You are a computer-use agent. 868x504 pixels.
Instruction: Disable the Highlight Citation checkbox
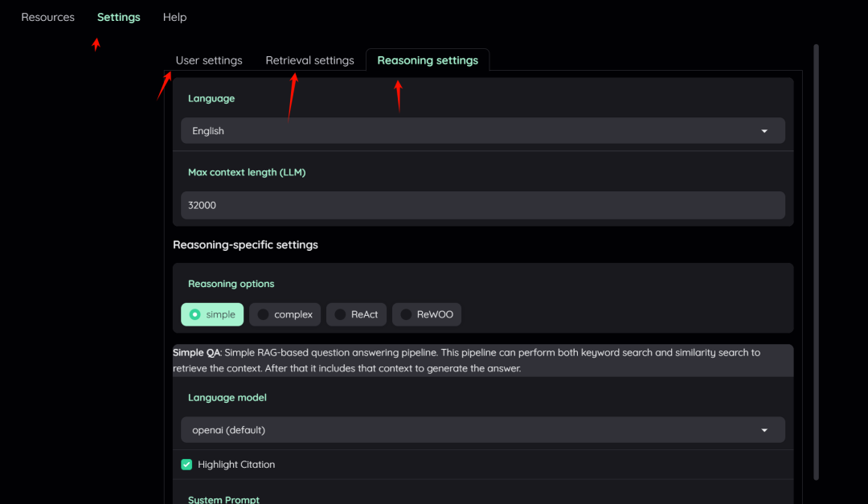point(186,464)
